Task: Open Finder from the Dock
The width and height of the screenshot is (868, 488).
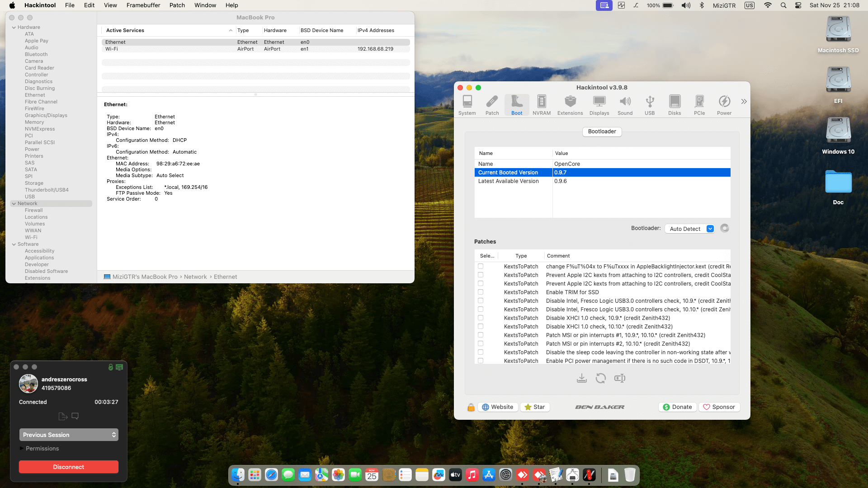Action: click(238, 475)
